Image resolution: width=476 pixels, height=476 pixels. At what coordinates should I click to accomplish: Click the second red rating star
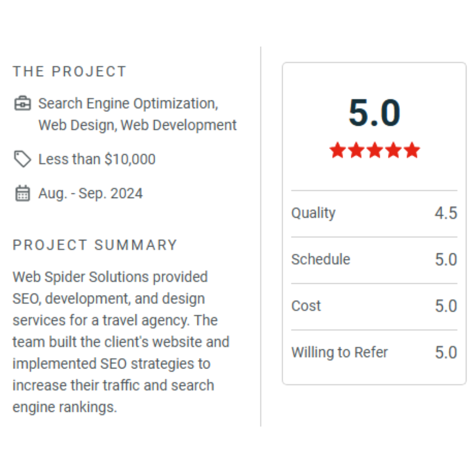(356, 150)
